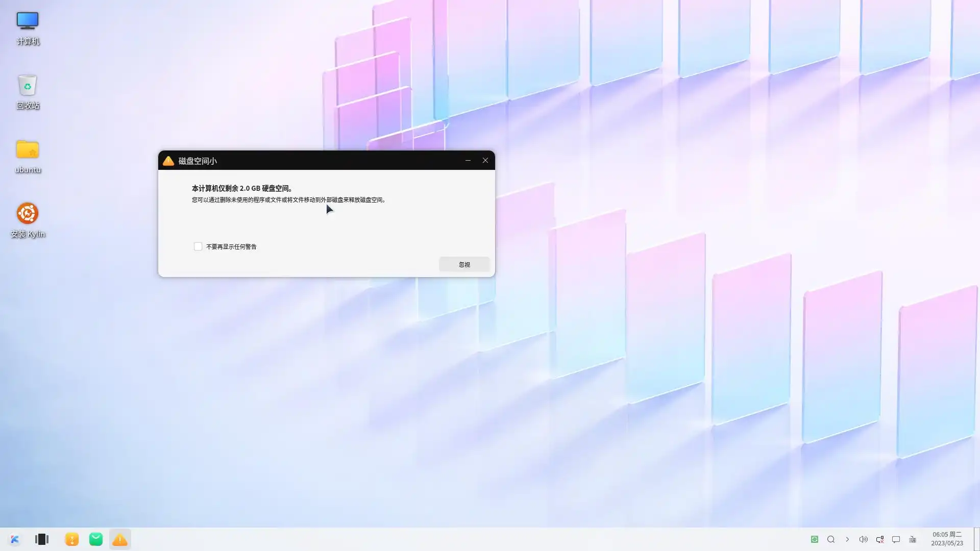Open the Kylin start menu

point(15,539)
